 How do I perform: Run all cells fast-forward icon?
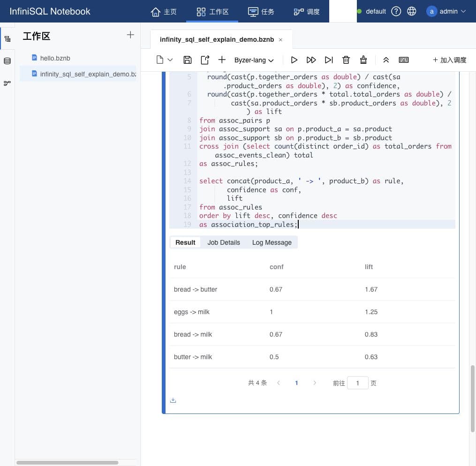pyautogui.click(x=311, y=60)
